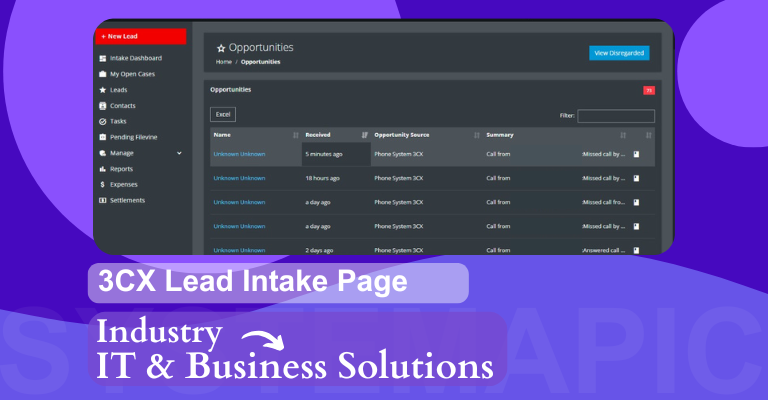Click the Pending Filevine sidebar icon

tap(102, 137)
